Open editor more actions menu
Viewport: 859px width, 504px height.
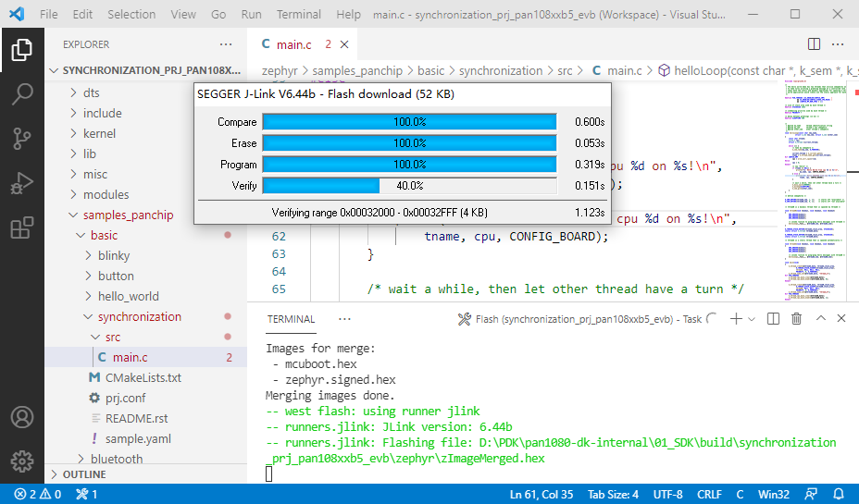coord(838,44)
